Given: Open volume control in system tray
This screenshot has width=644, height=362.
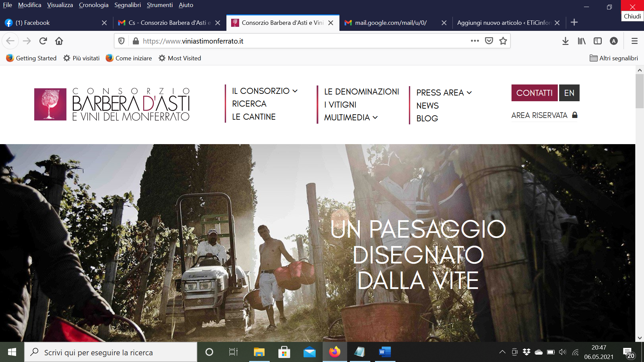Looking at the screenshot, I should [562, 352].
